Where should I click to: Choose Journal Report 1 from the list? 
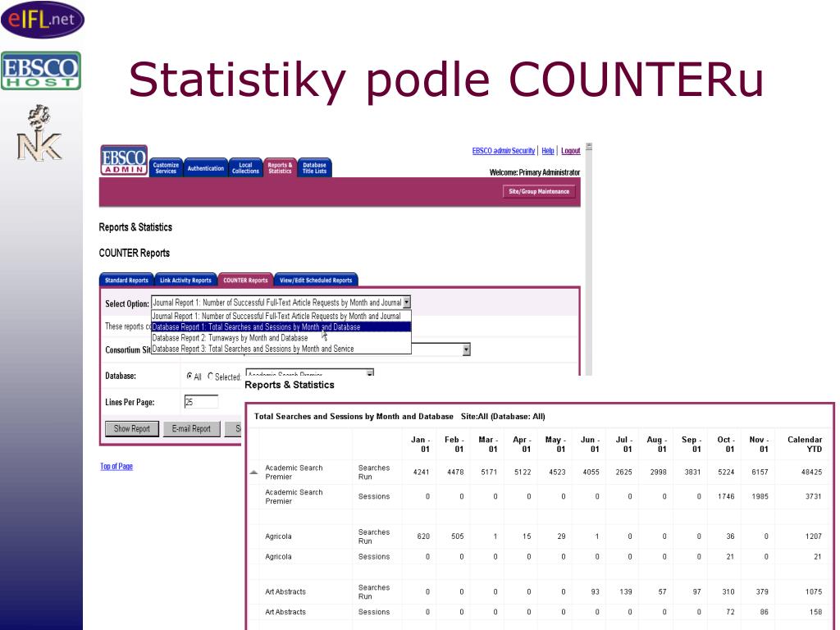click(x=281, y=316)
